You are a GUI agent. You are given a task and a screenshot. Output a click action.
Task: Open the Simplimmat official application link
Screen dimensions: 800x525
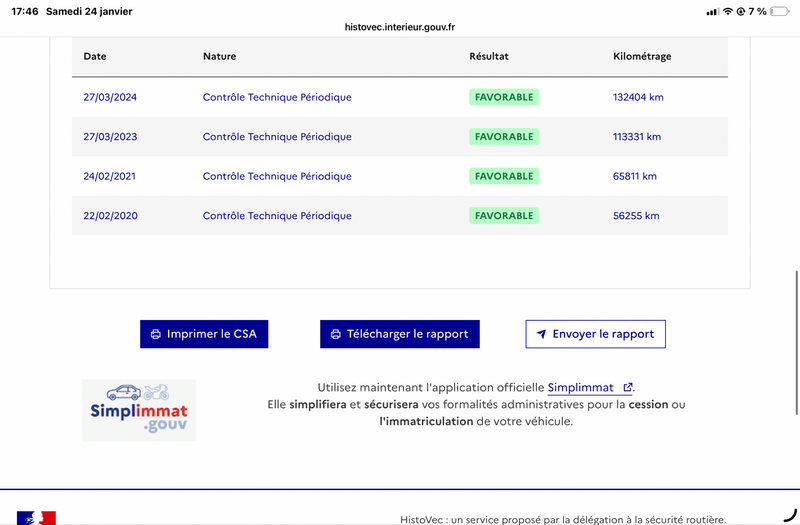coord(579,388)
